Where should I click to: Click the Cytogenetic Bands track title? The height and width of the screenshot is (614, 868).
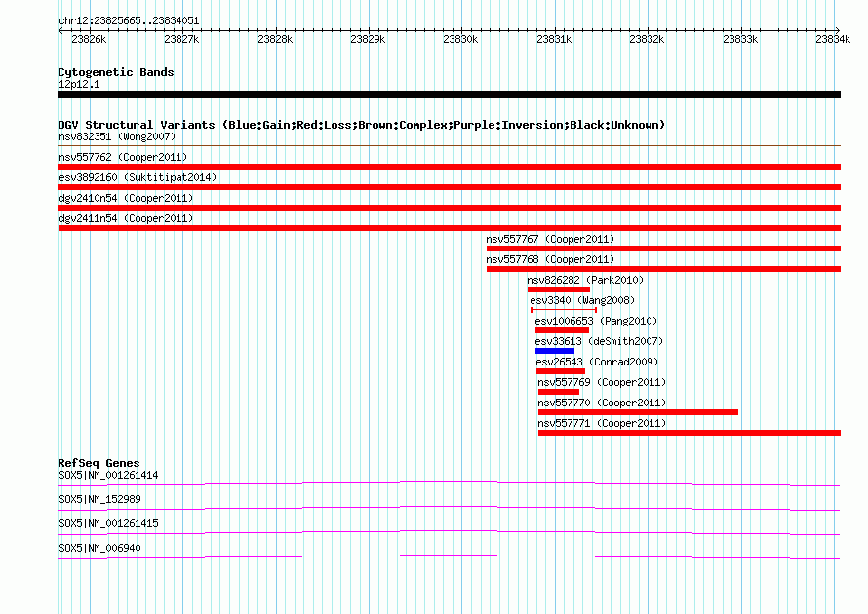tap(116, 72)
